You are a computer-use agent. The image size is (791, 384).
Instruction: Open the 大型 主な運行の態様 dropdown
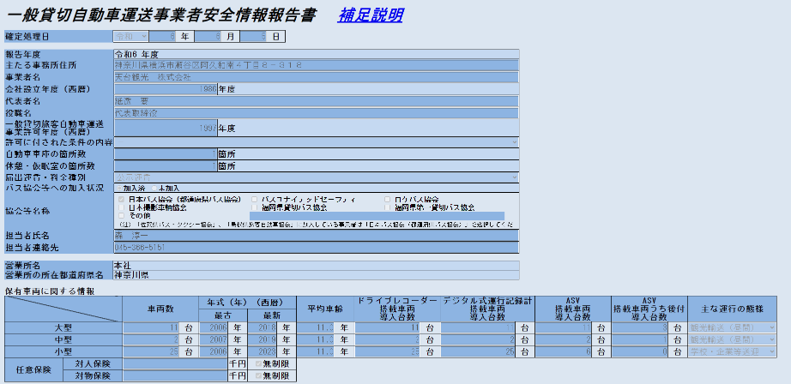click(x=732, y=327)
